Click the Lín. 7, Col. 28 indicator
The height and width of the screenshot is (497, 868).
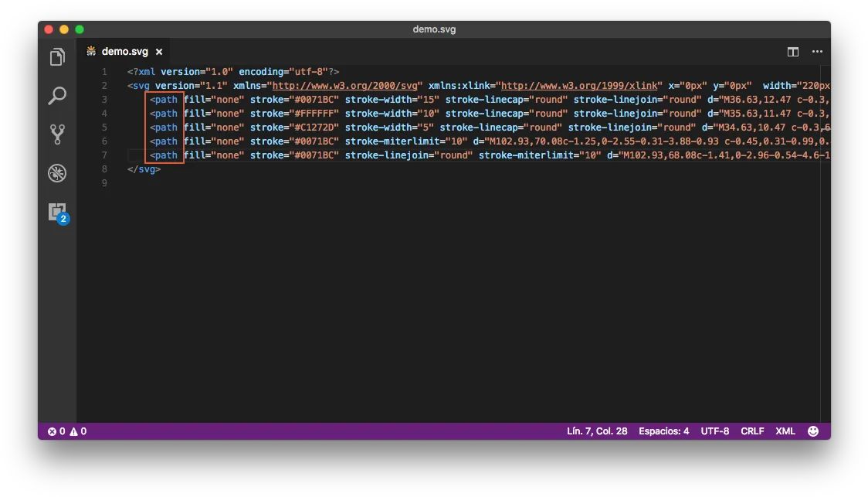[597, 431]
